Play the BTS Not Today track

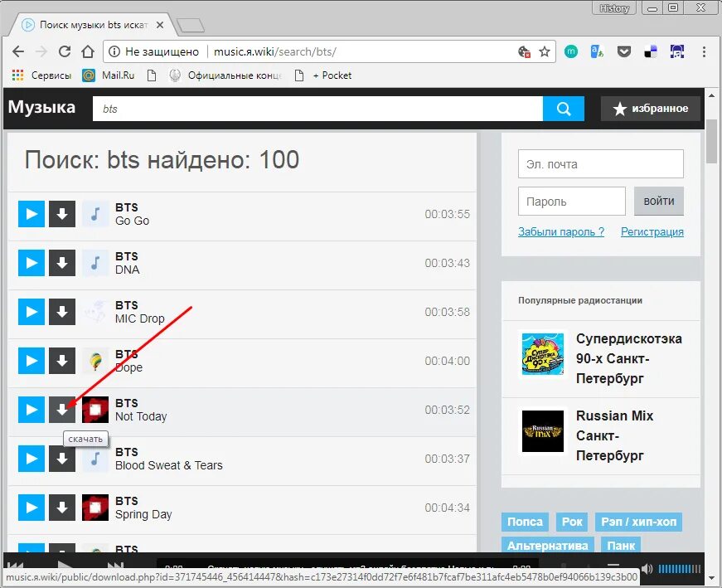click(31, 410)
